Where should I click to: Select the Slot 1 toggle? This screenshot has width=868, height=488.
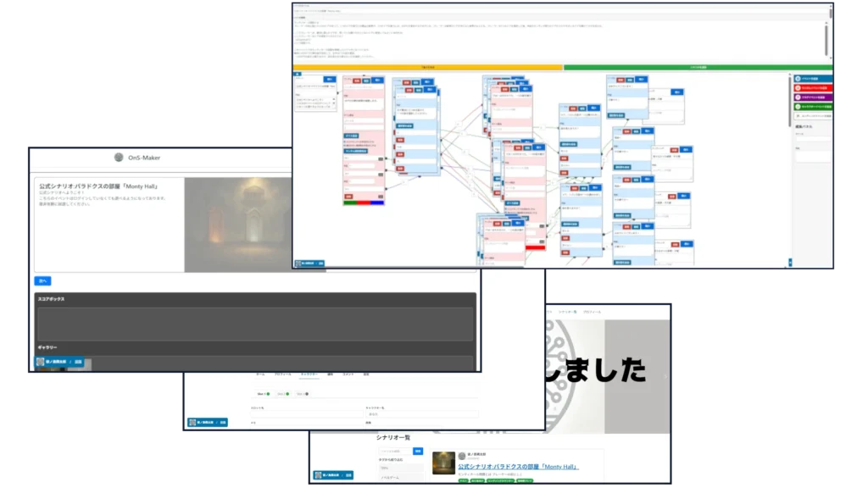click(263, 394)
